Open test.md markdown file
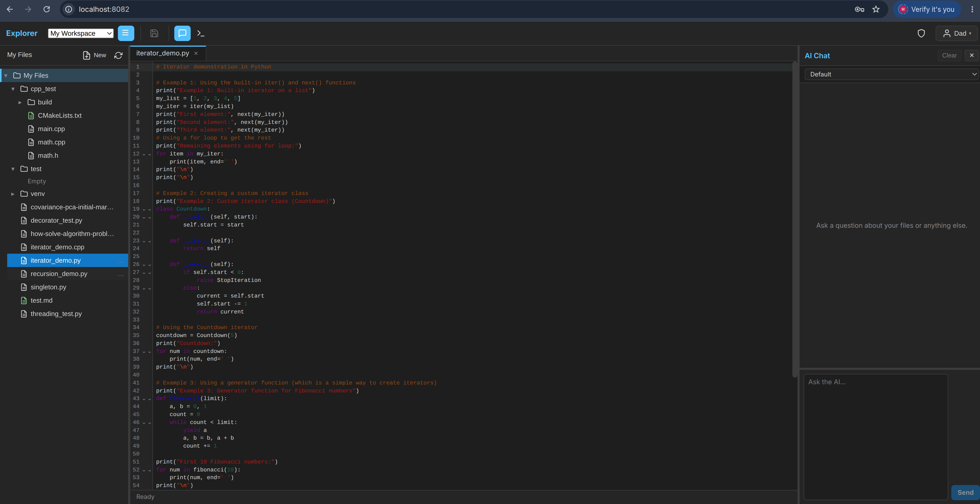This screenshot has height=504, width=980. coord(42,300)
